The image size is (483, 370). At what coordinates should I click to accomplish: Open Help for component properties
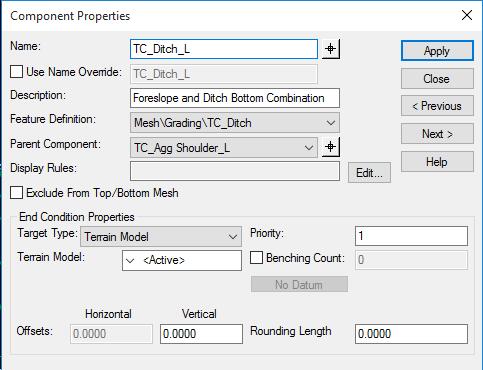tap(437, 162)
